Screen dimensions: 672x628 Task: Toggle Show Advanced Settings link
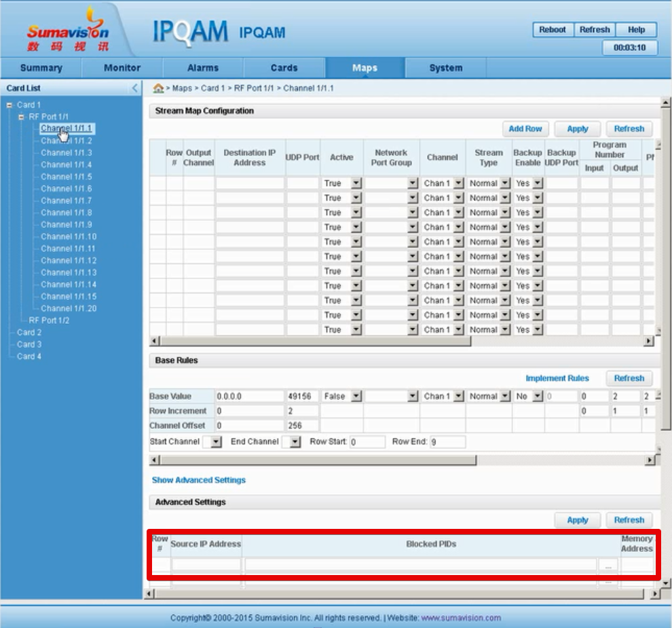tap(198, 480)
